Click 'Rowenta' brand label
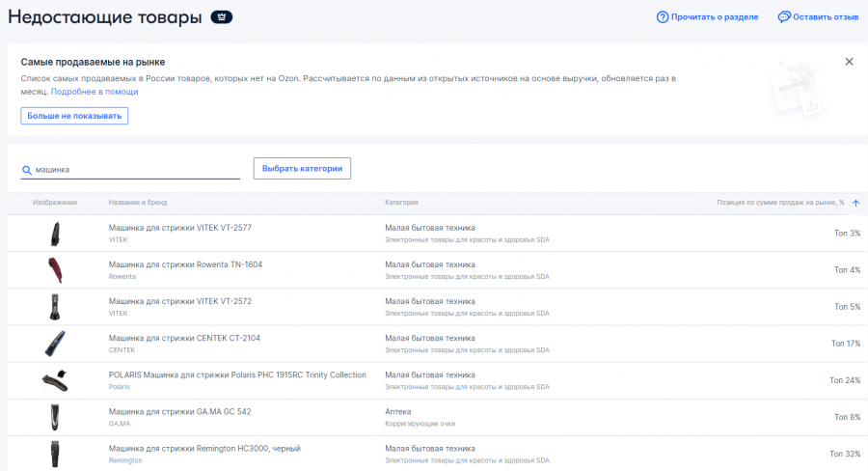The width and height of the screenshot is (868, 471). [122, 276]
